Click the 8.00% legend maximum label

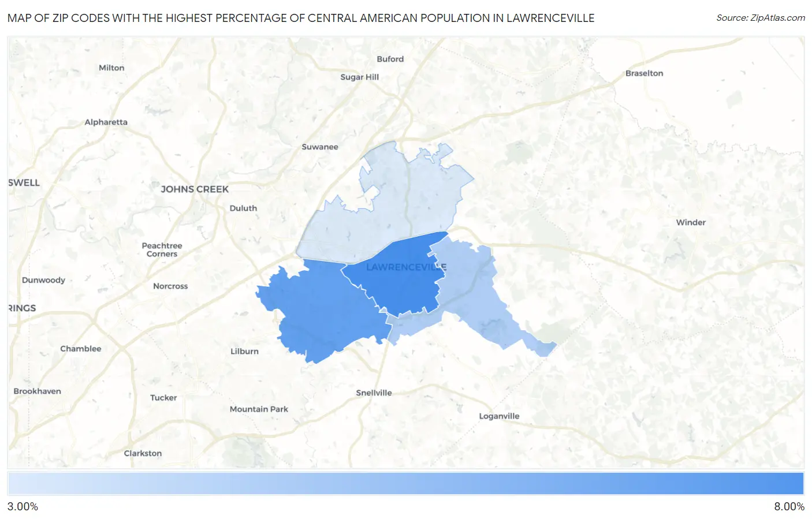pyautogui.click(x=789, y=506)
